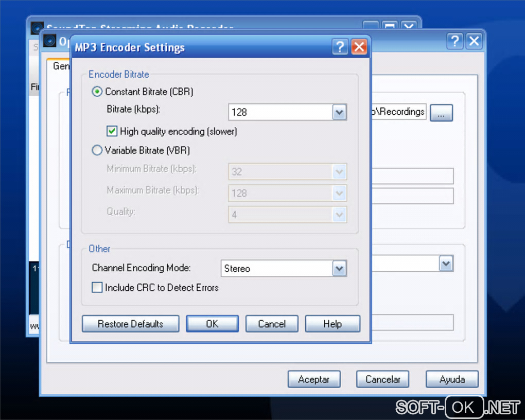Click Cancelar in the Options window
The height and width of the screenshot is (420, 525).
pyautogui.click(x=383, y=379)
